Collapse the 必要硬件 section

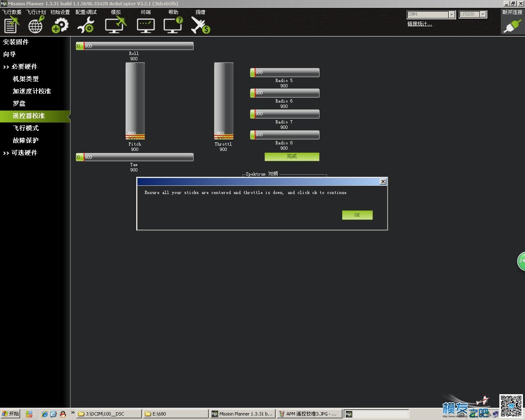[x=20, y=66]
